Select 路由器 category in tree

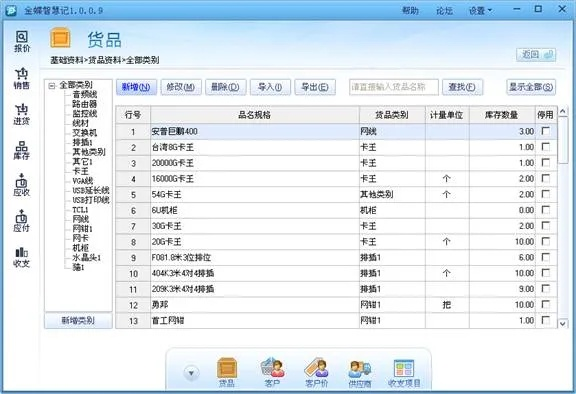[x=84, y=104]
